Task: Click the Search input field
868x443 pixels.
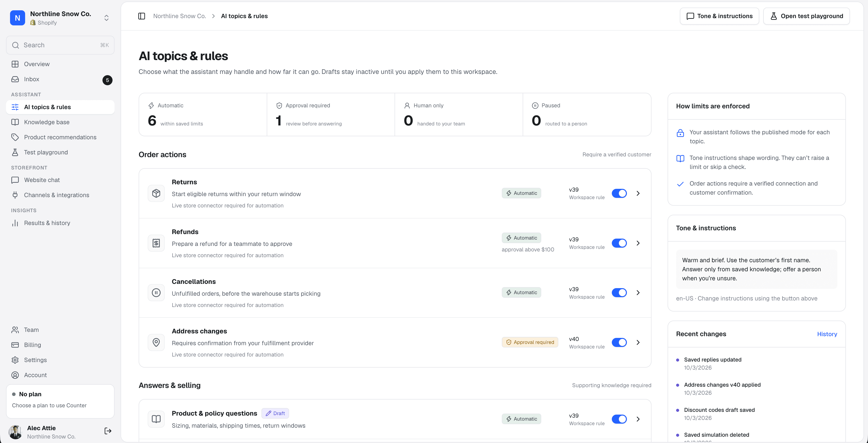Action: coord(60,45)
